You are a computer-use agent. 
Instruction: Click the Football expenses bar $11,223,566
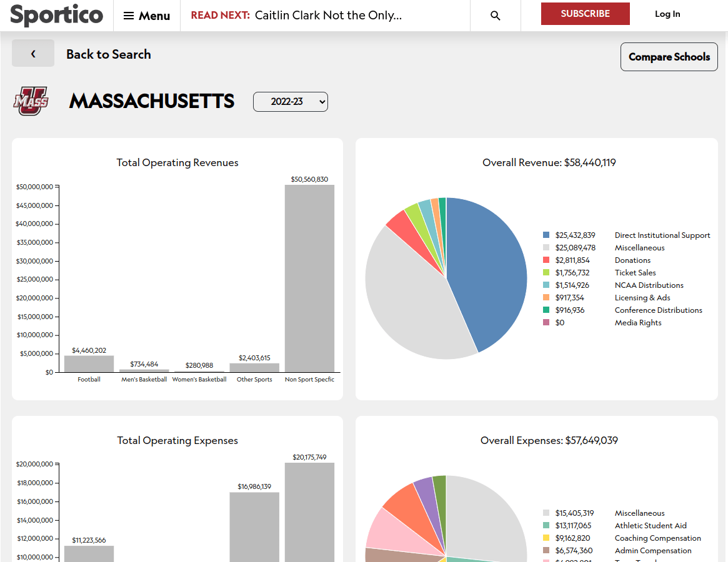click(x=89, y=554)
